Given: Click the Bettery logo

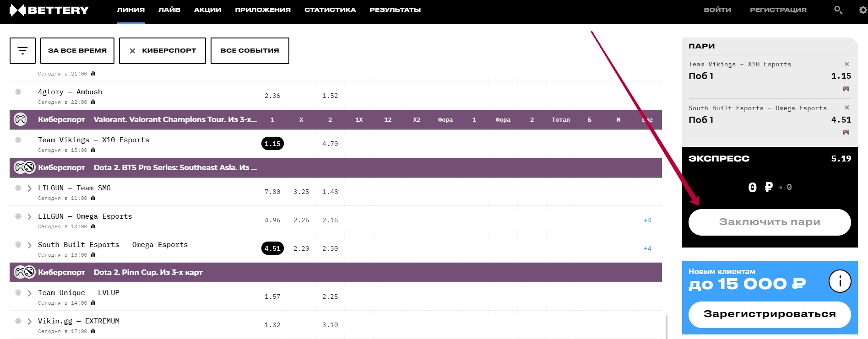Looking at the screenshot, I should coord(49,10).
